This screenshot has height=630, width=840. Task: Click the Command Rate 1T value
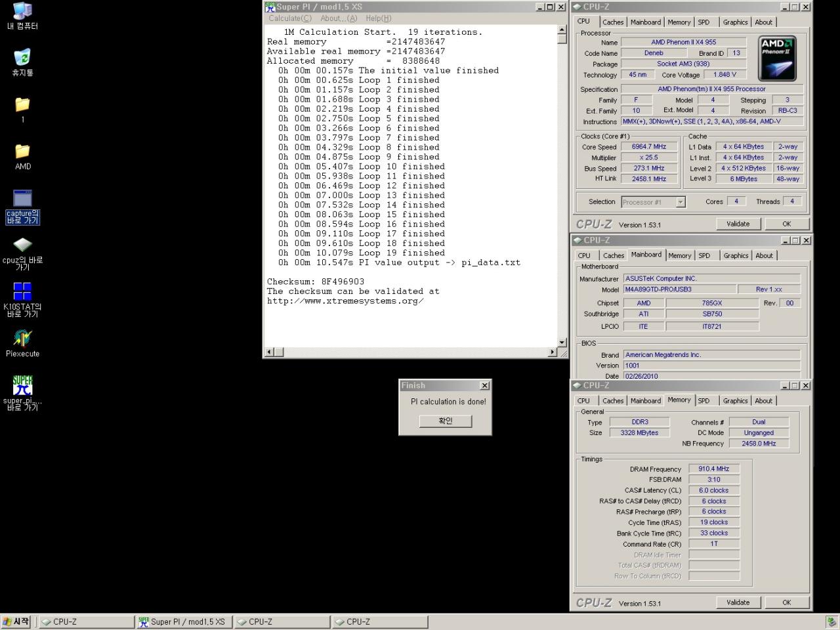click(x=714, y=544)
